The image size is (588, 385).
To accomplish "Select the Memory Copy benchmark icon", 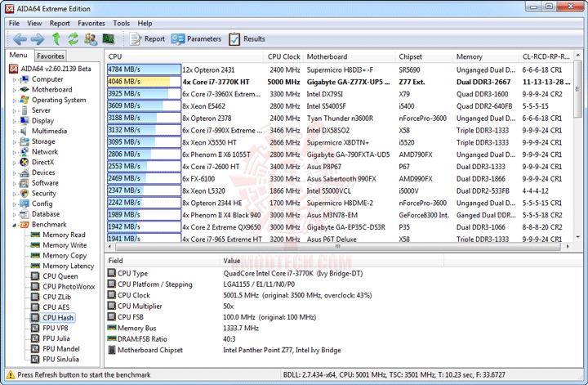I will pyautogui.click(x=35, y=256).
